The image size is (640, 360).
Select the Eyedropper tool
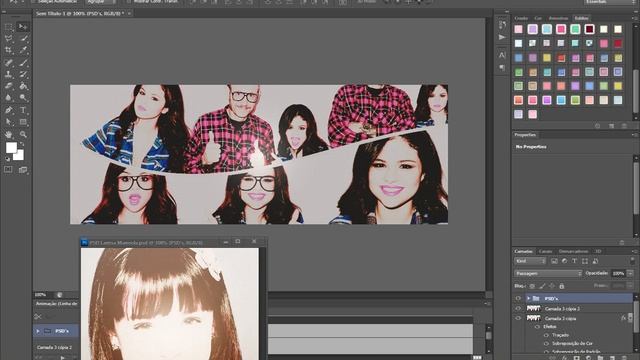23,50
